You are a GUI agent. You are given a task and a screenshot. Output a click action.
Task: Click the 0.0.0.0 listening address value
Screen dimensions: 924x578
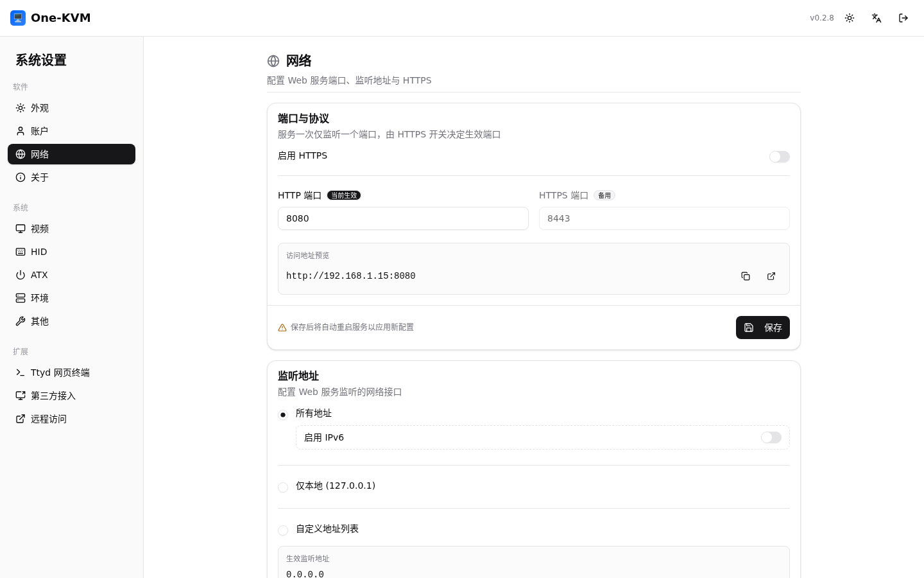pos(305,574)
